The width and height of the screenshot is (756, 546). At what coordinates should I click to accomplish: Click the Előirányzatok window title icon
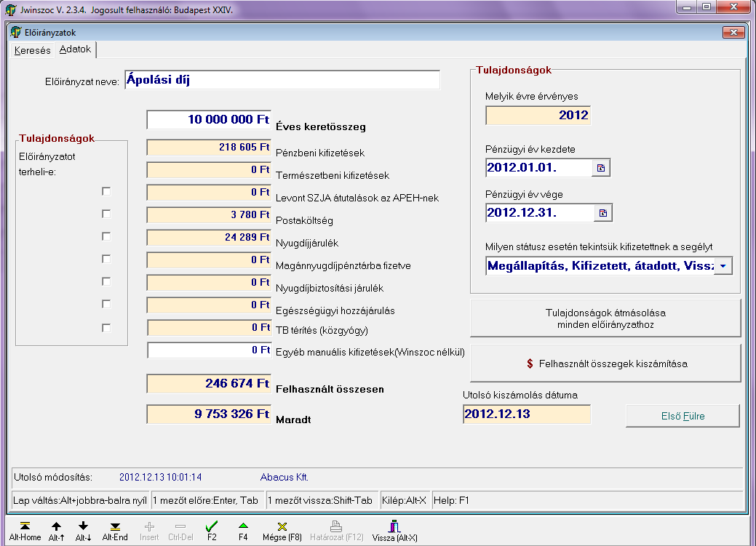tap(16, 32)
